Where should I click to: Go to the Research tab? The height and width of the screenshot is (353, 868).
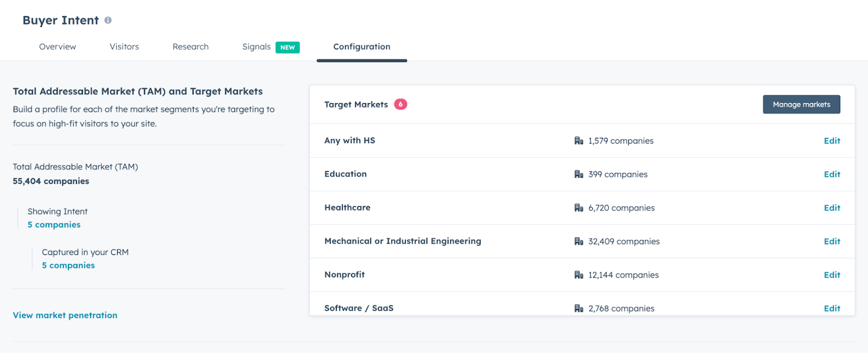point(190,47)
